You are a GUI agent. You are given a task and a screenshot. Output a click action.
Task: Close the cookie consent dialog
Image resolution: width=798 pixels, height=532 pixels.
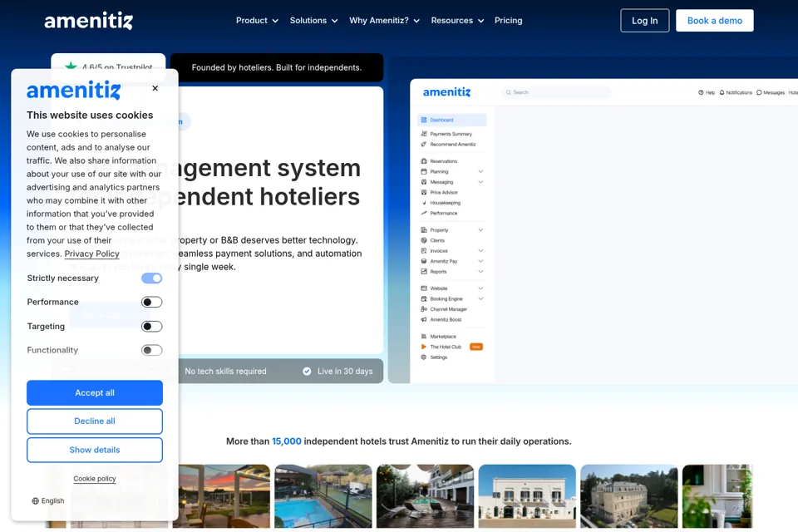coord(155,88)
